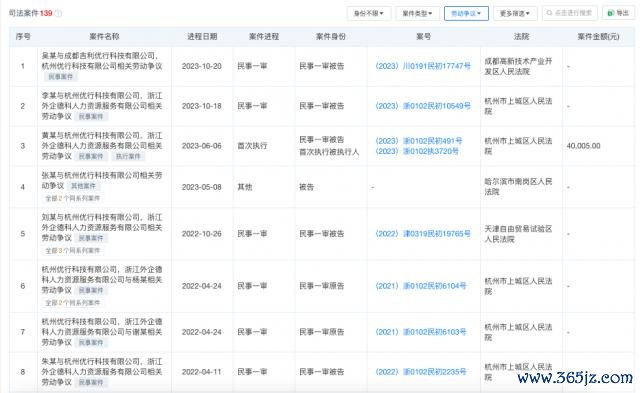Image resolution: width=640 pixels, height=393 pixels.
Task: Click the court 哈尔滨市南岗区人民法院
Action: pyautogui.click(x=518, y=187)
